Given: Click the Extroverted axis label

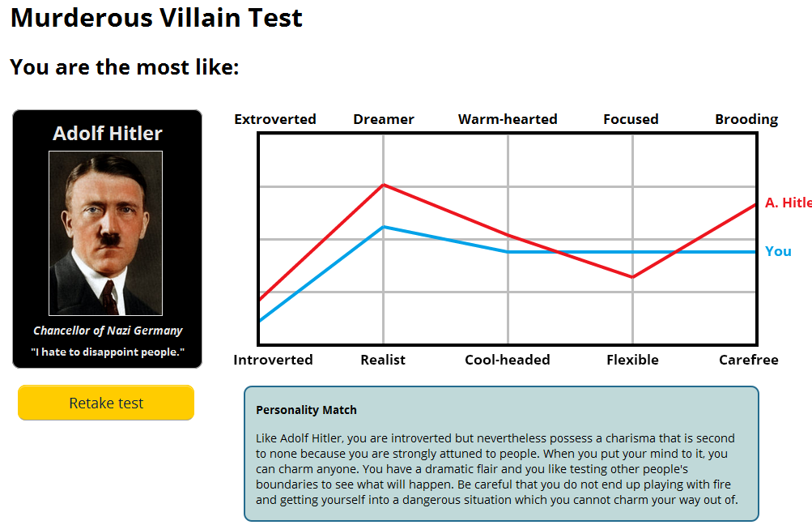Looking at the screenshot, I should 275,119.
